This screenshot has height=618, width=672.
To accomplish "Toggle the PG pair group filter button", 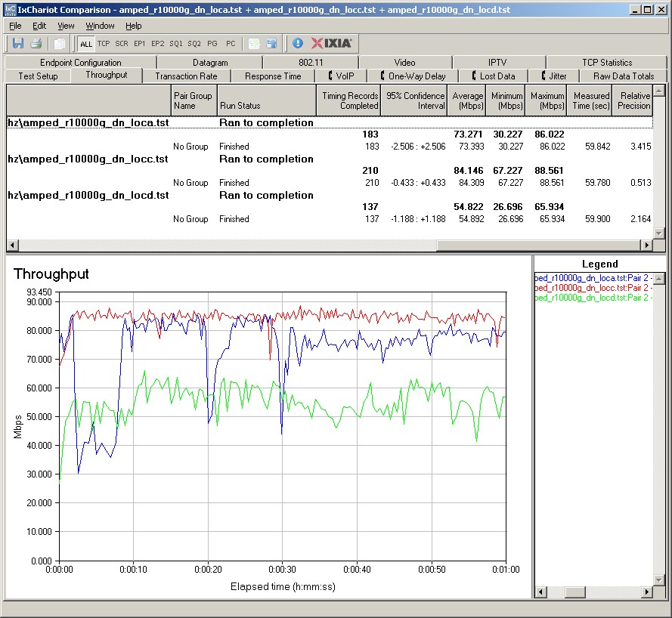I will tap(212, 43).
